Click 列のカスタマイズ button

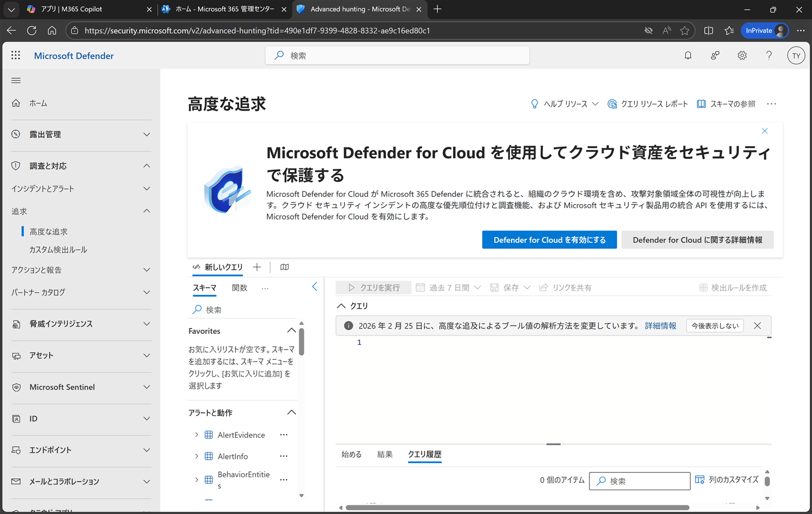click(727, 480)
